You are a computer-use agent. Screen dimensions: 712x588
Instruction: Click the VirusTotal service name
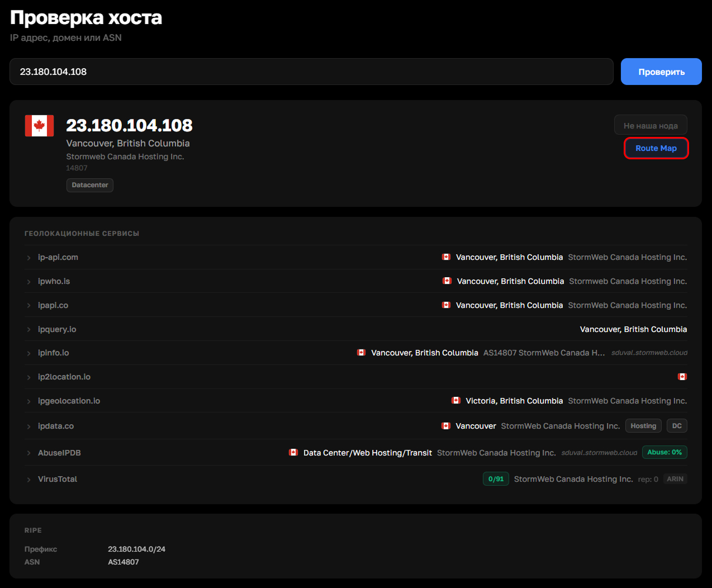pos(58,479)
